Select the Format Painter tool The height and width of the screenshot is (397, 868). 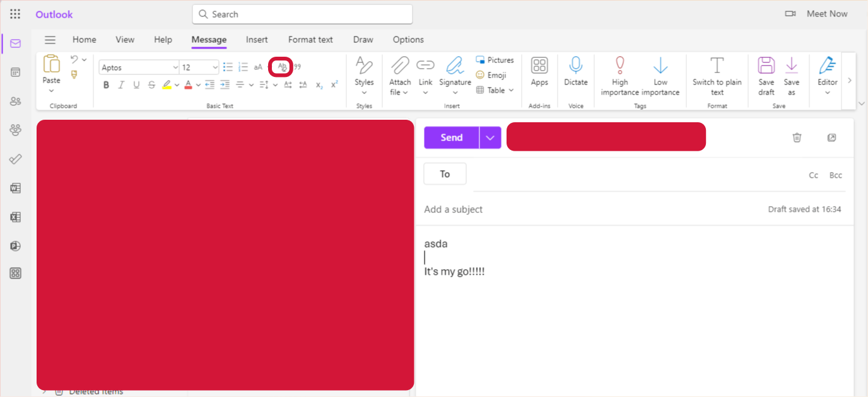(74, 75)
